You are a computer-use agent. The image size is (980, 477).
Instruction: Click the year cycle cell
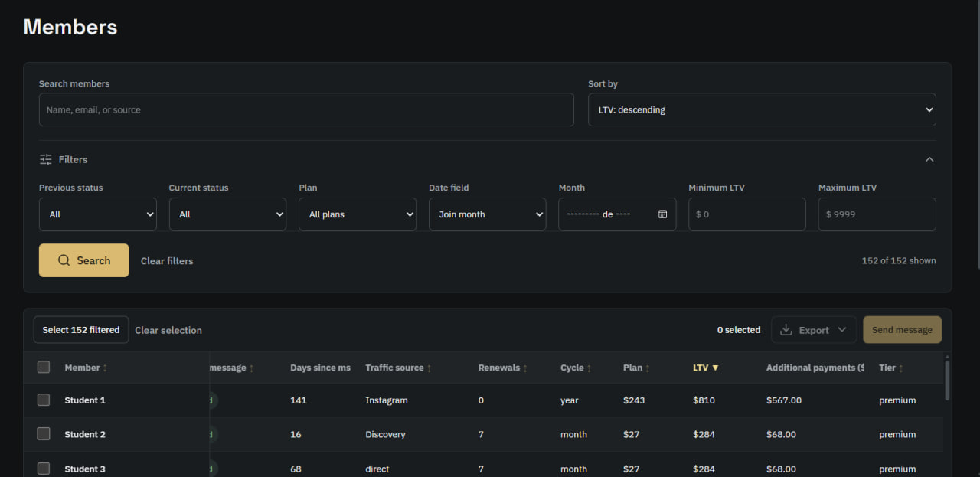tap(570, 400)
